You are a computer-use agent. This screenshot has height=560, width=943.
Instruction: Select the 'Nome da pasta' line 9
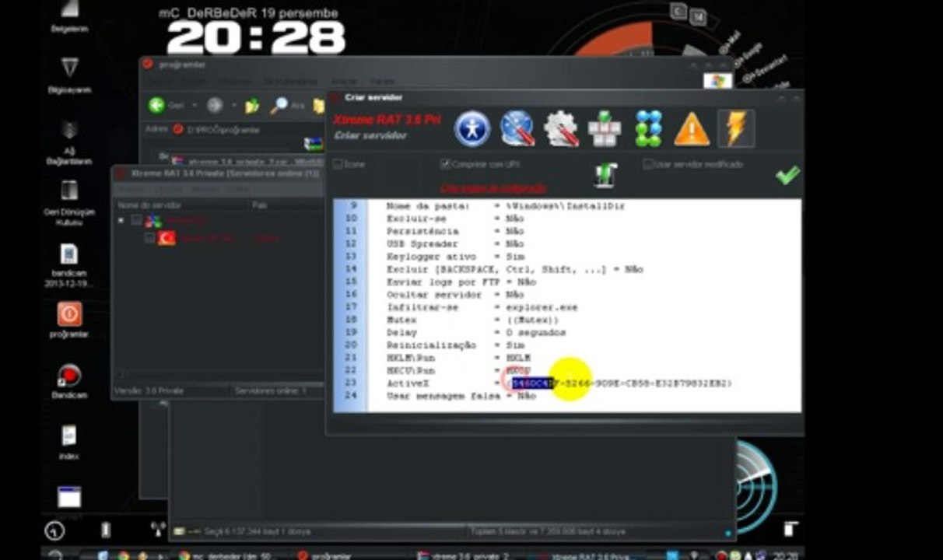pyautogui.click(x=506, y=206)
